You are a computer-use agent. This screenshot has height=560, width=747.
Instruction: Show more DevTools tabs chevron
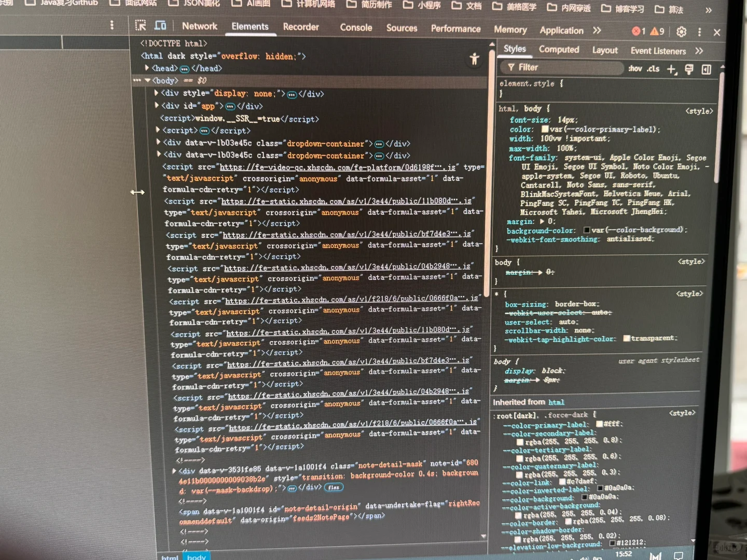(597, 31)
